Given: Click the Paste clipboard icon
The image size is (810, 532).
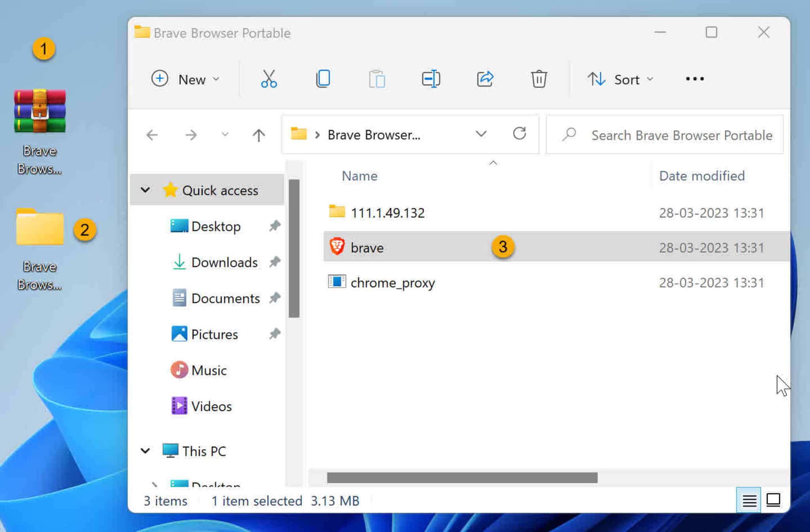Looking at the screenshot, I should pyautogui.click(x=377, y=79).
